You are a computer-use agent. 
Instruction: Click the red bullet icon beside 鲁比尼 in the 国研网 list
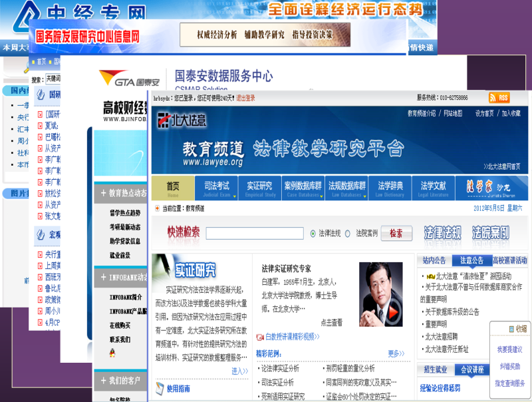click(x=40, y=288)
